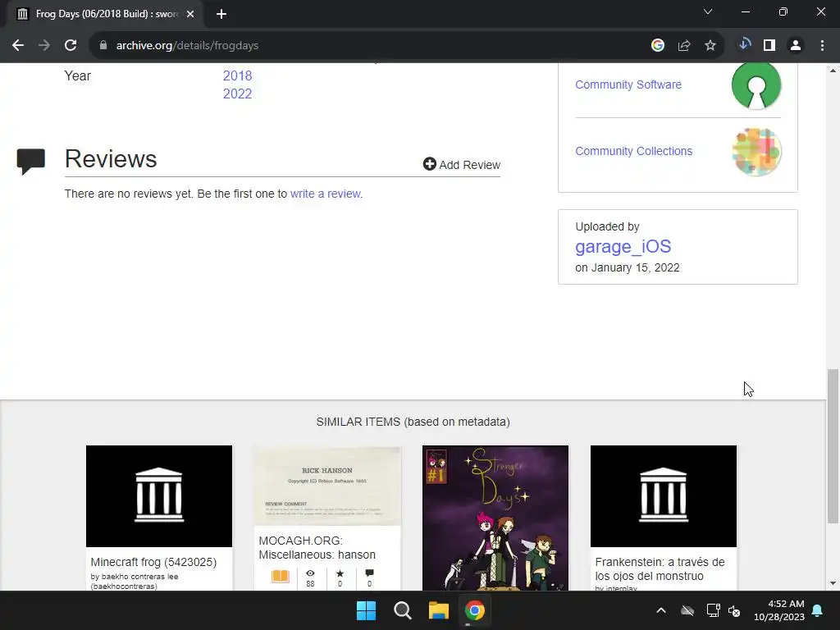Open Minecraft frog item thumbnail
The image size is (840, 630).
point(159,496)
